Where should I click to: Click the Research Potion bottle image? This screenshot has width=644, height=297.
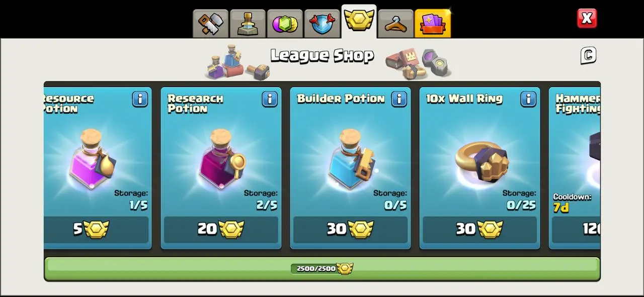(x=221, y=159)
